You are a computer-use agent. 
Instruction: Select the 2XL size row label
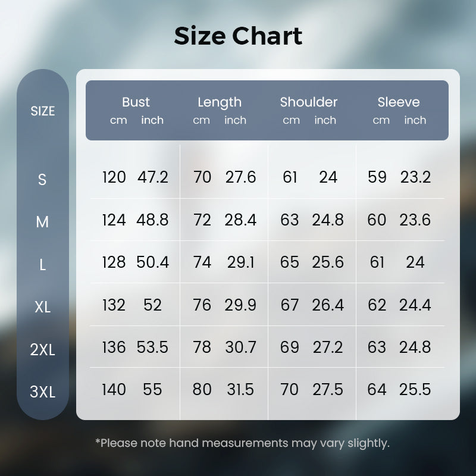coord(42,350)
